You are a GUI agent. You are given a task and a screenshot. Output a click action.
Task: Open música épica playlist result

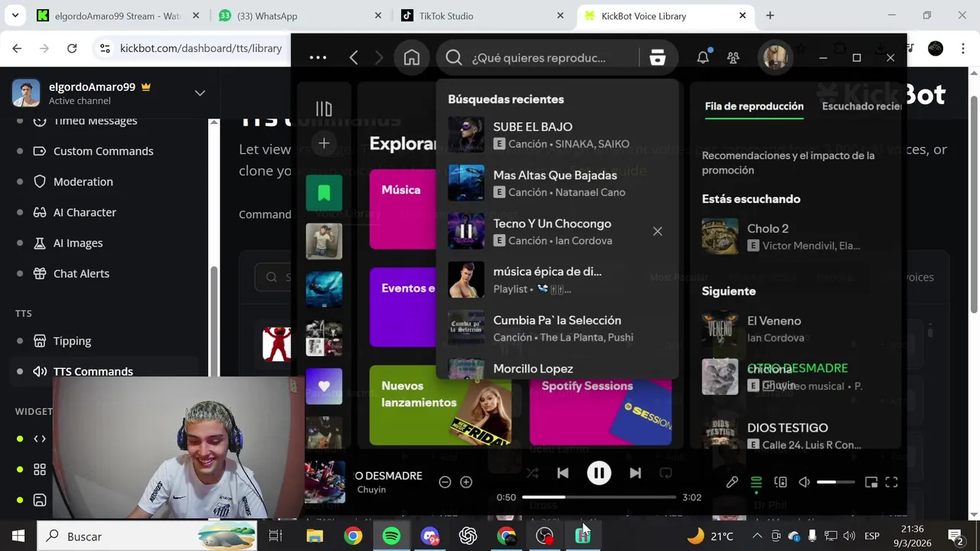tap(557, 279)
